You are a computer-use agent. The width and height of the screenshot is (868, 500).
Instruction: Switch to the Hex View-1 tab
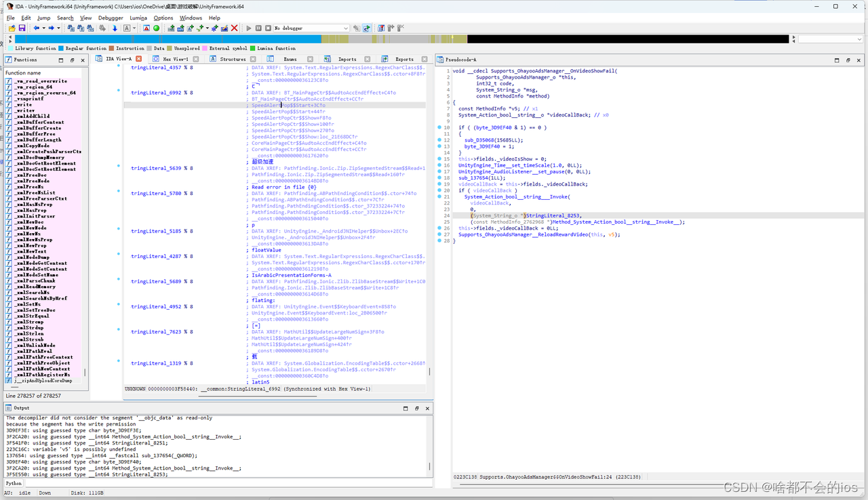176,59
